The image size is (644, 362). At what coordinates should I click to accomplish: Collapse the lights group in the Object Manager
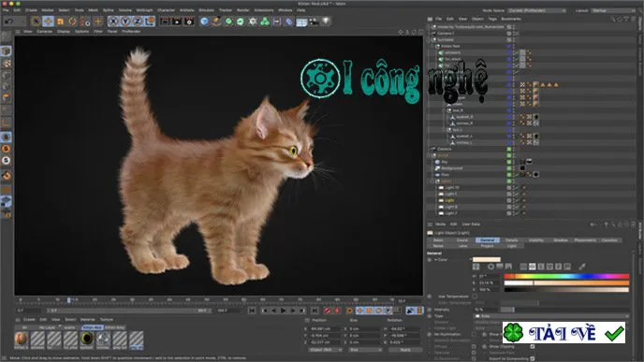432,181
